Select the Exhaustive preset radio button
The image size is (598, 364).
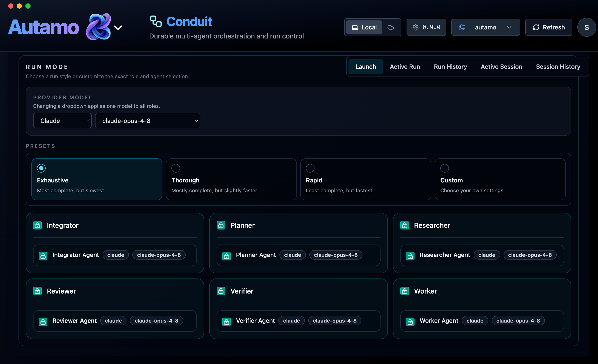pyautogui.click(x=41, y=168)
